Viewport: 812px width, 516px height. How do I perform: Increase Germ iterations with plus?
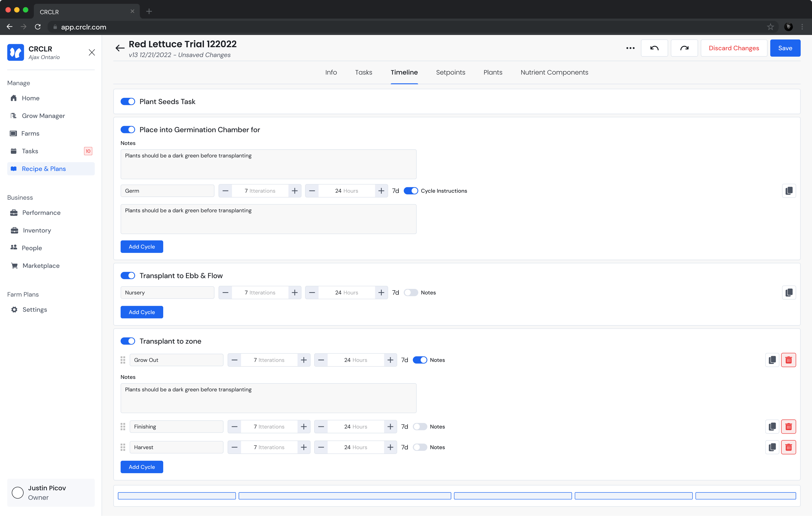[294, 191]
